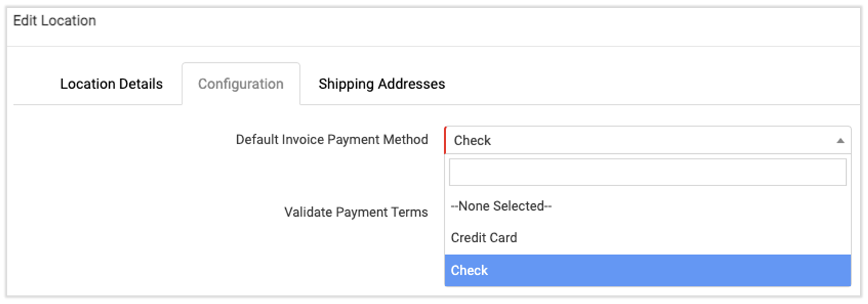868x304 pixels.
Task: Open the Location Details tab
Action: tap(111, 84)
